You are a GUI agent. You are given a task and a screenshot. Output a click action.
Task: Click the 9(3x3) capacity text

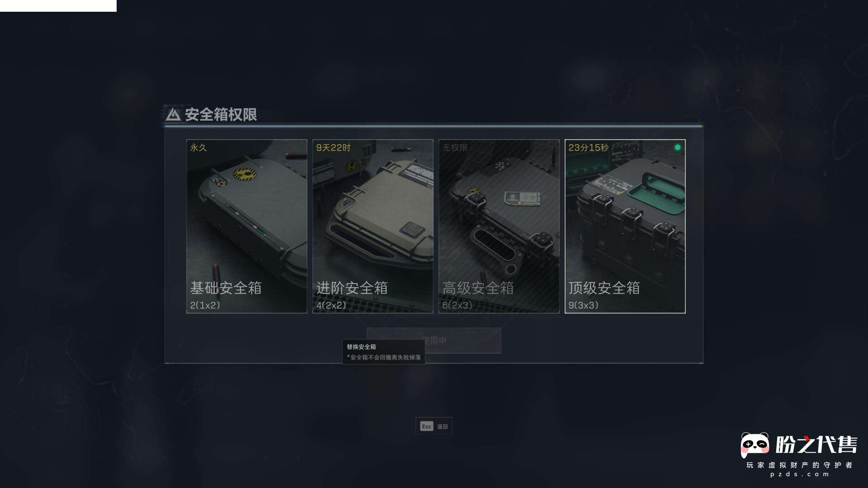point(584,305)
